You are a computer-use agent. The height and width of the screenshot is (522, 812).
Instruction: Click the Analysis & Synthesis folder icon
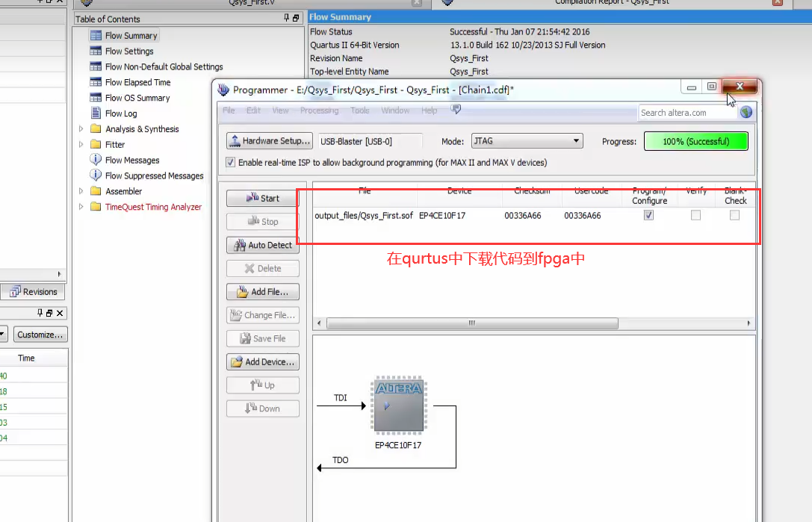(96, 129)
